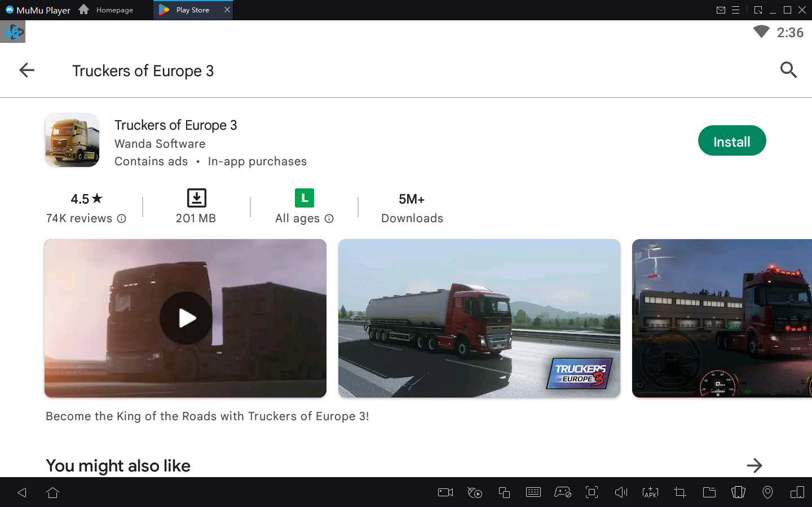
Task: Expand the You might also like section arrow
Action: point(754,465)
